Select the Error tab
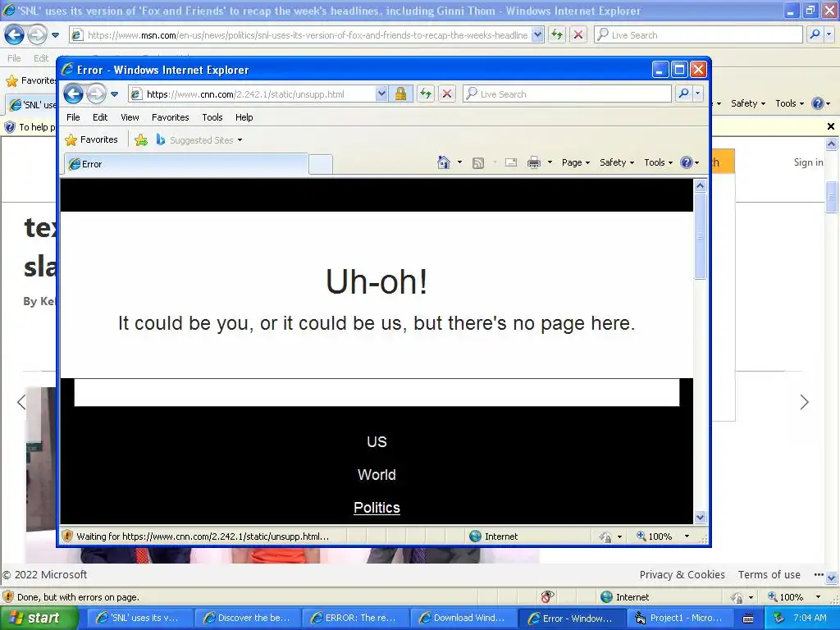The image size is (840, 630). click(x=186, y=164)
